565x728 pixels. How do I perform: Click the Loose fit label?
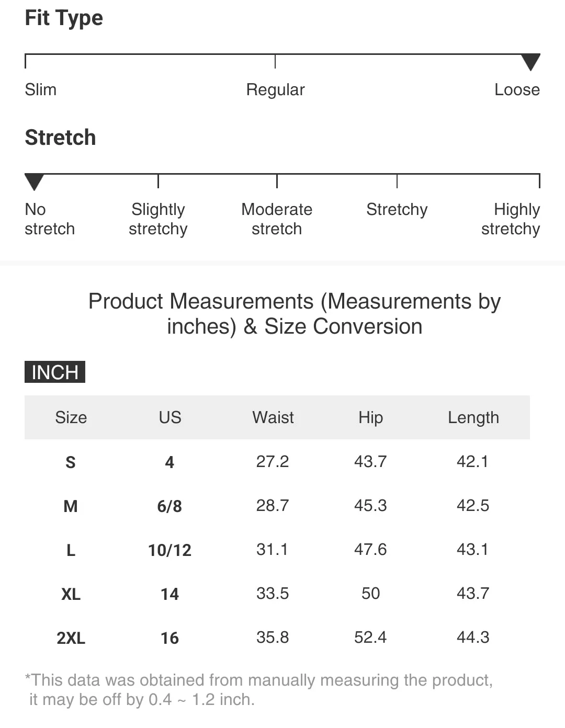tap(517, 89)
